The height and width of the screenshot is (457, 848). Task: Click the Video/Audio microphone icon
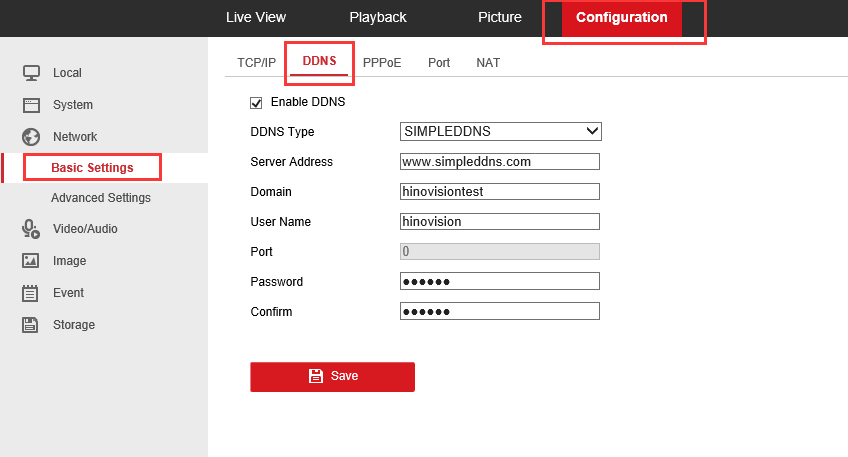coord(31,229)
